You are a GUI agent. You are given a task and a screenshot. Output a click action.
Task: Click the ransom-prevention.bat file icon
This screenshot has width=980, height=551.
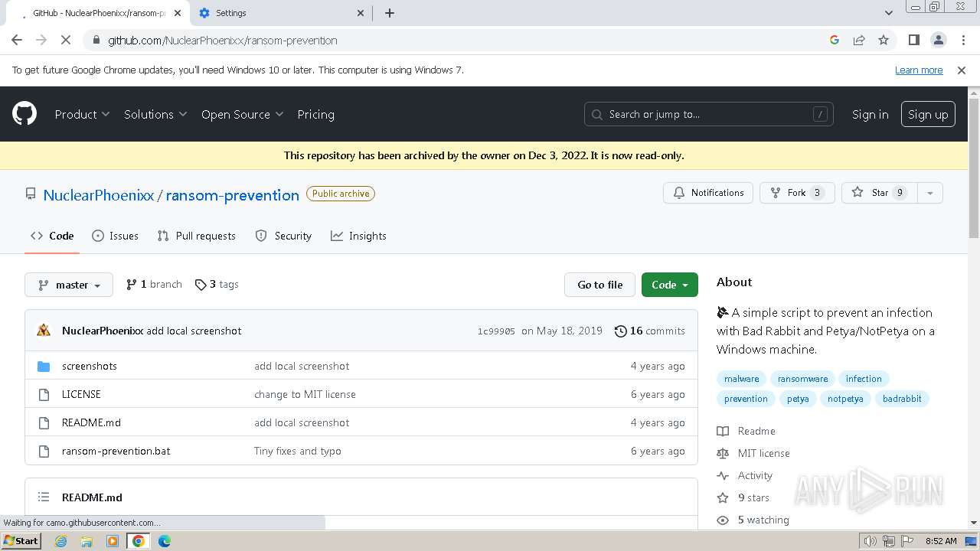tap(44, 451)
